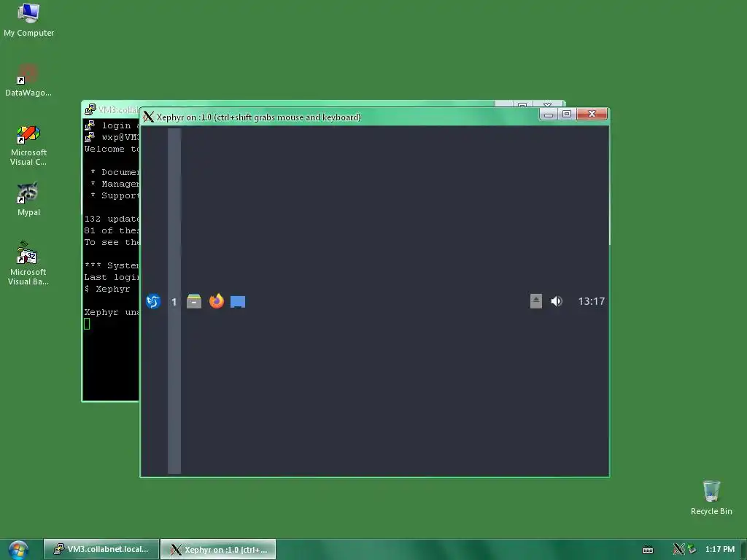Click the Show desktop strip at the taskbar end
This screenshot has height=560, width=747.
click(743, 550)
